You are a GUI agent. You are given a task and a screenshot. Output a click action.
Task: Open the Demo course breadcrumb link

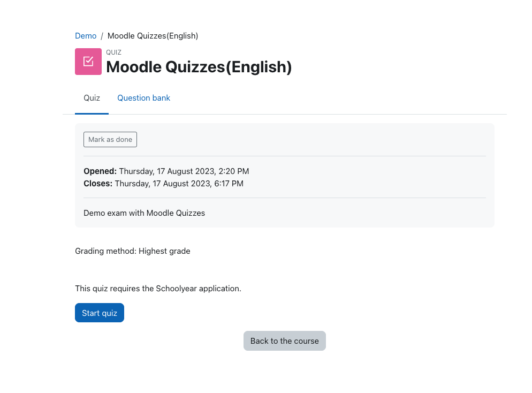click(86, 35)
